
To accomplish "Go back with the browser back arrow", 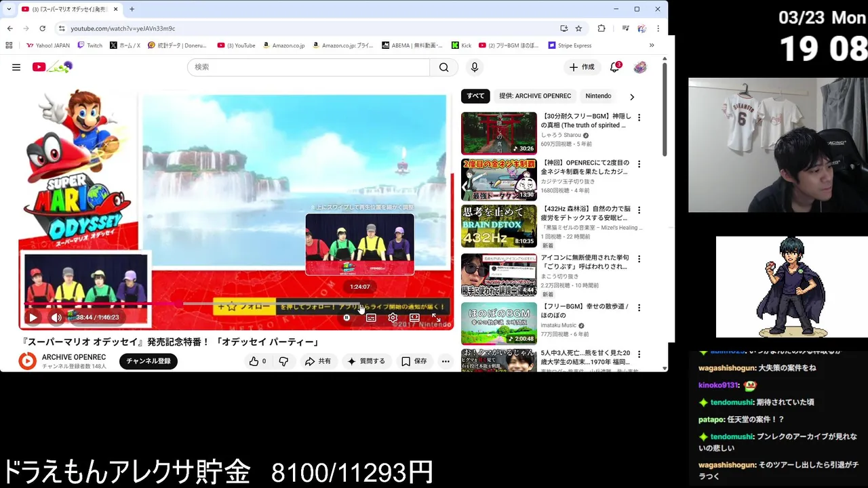I will tap(9, 28).
